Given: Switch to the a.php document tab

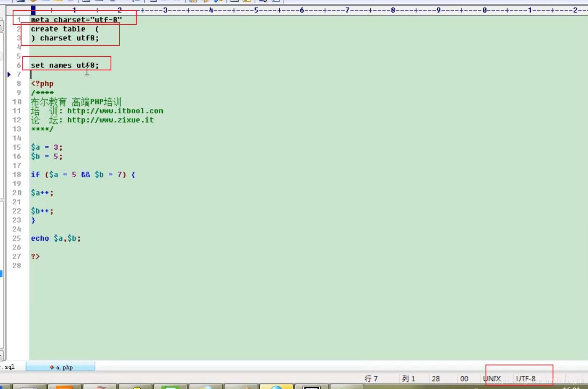Looking at the screenshot, I should pos(60,367).
